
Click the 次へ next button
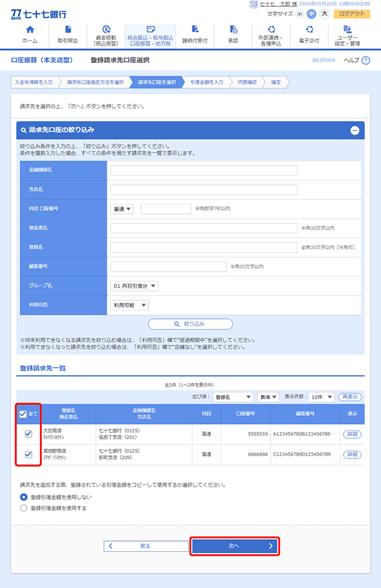click(235, 546)
